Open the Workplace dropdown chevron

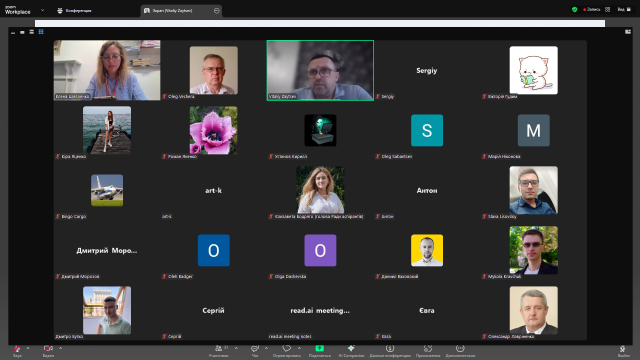tap(42, 10)
